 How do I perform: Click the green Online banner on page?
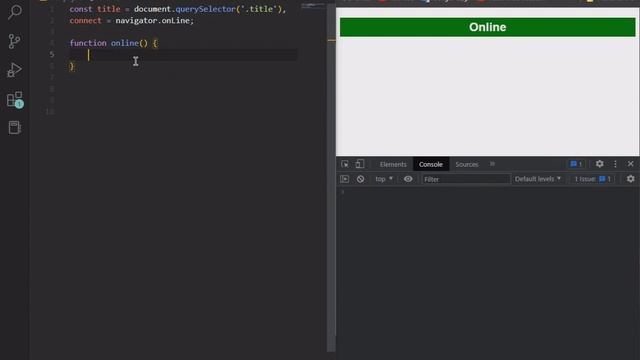click(487, 27)
